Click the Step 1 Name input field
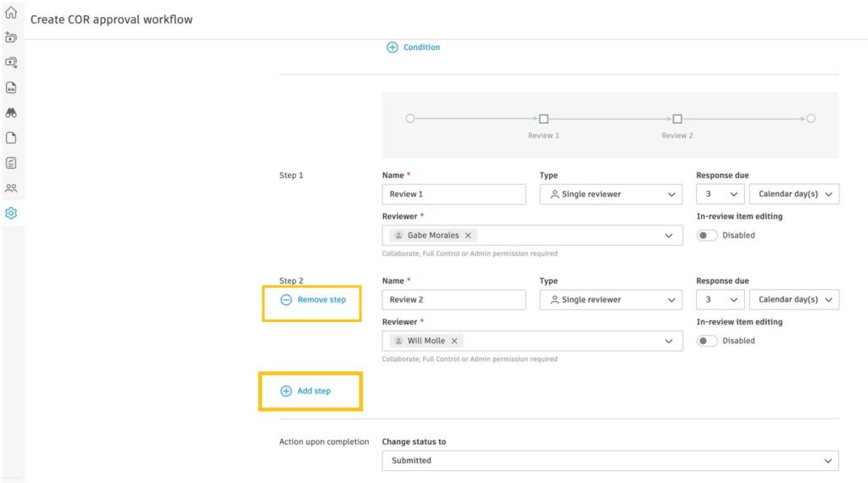This screenshot has height=483, width=868. click(x=453, y=194)
